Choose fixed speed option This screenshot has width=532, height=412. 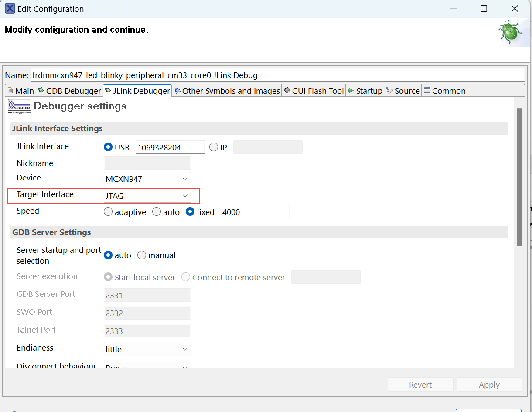(190, 212)
